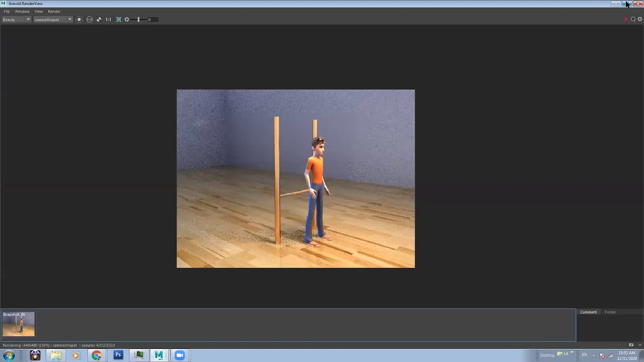Click the Action Center flag icon

[x=602, y=355]
